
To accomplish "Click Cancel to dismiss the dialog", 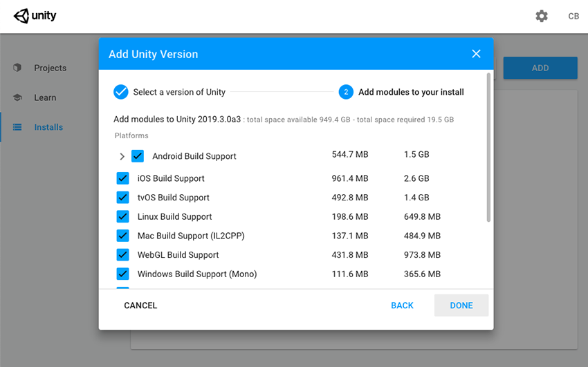I will point(140,305).
